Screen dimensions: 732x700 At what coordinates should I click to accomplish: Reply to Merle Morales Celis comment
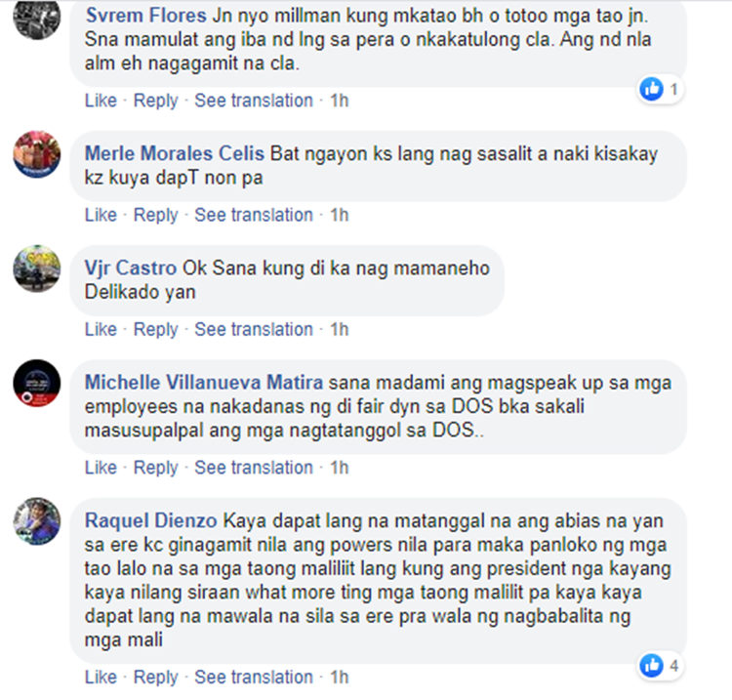pos(155,215)
